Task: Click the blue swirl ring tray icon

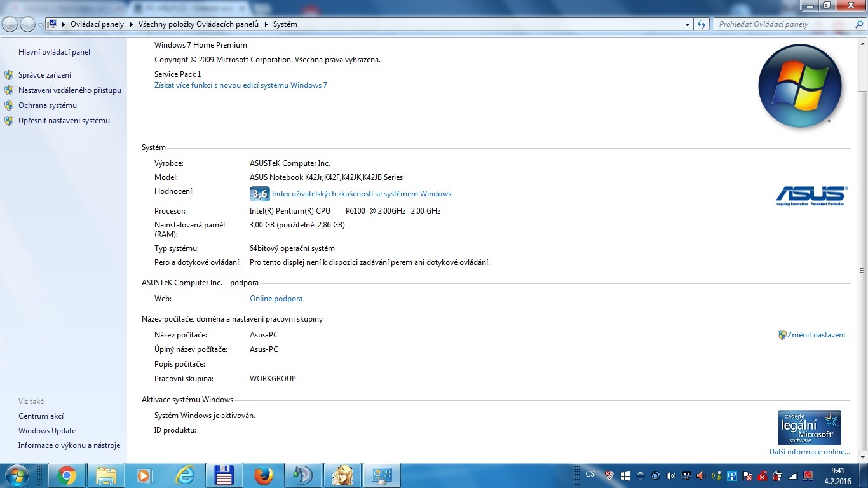Action: point(655,475)
